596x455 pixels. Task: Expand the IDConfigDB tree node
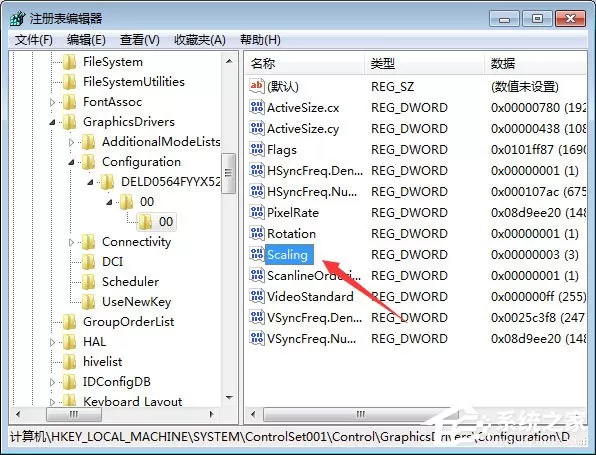click(x=52, y=382)
